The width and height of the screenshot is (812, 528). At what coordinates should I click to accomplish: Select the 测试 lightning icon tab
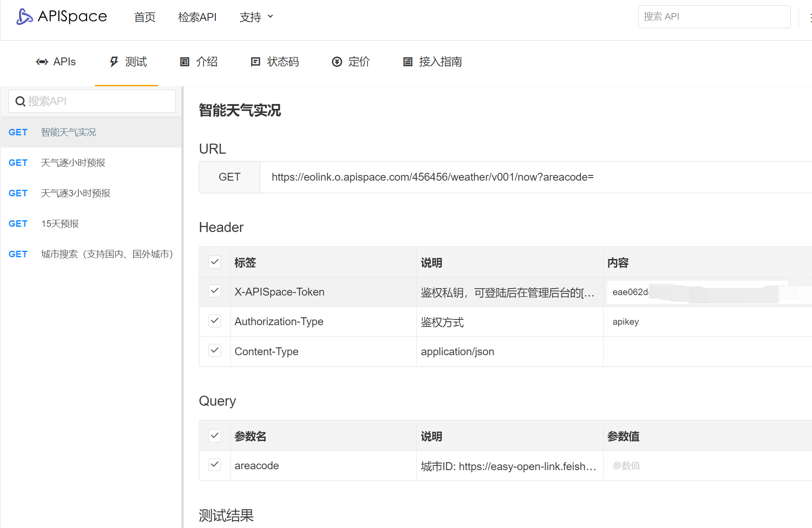[114, 62]
